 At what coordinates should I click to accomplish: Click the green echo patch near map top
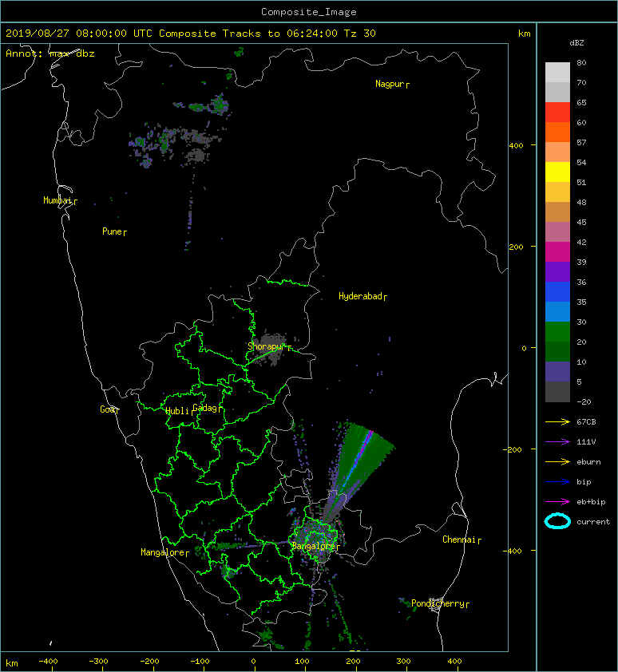[239, 53]
